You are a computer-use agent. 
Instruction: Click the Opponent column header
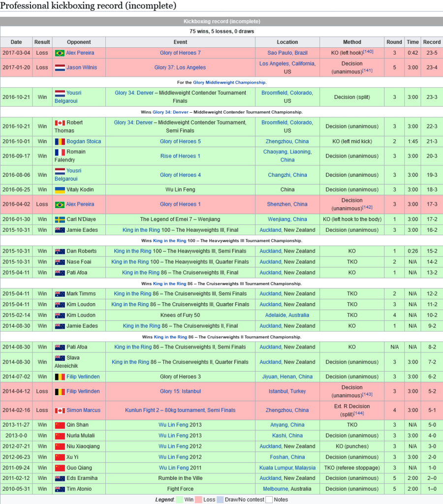tap(79, 42)
